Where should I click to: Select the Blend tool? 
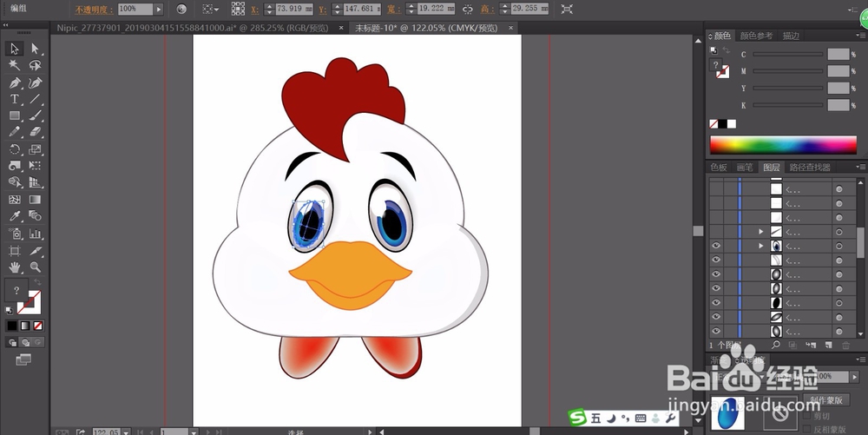tap(35, 216)
